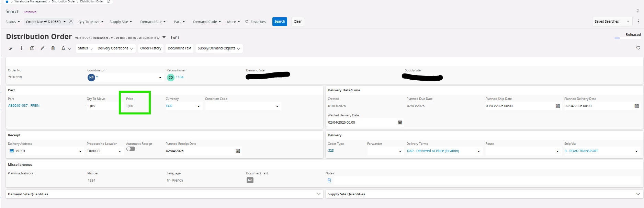This screenshot has width=644, height=208.
Task: Remove the Order No search filter
Action: pyautogui.click(x=71, y=21)
